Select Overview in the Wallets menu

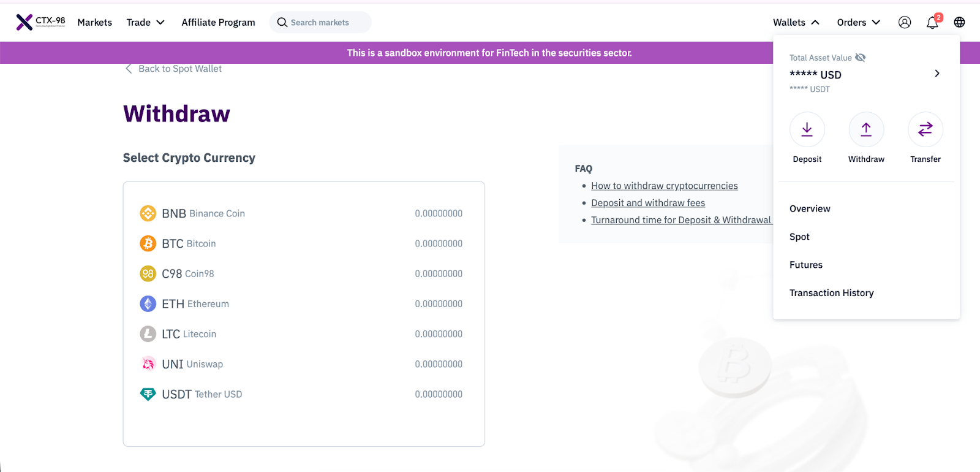810,208
